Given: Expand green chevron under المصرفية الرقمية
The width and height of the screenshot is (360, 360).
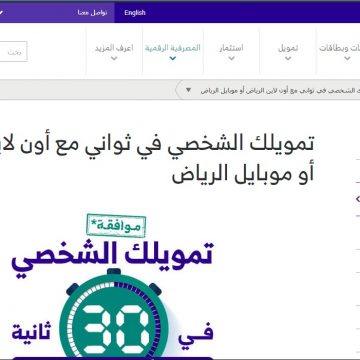Looking at the screenshot, I should [173, 59].
